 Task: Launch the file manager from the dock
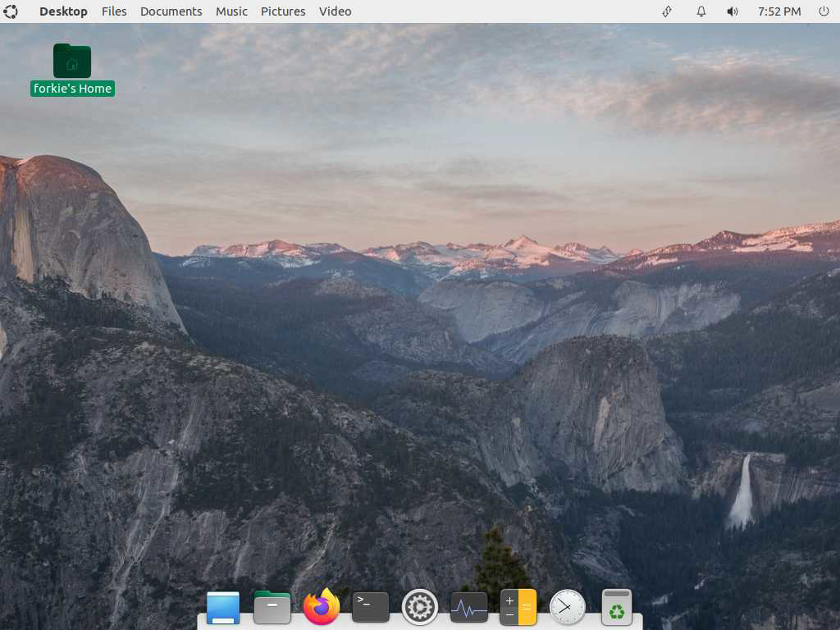(x=272, y=608)
